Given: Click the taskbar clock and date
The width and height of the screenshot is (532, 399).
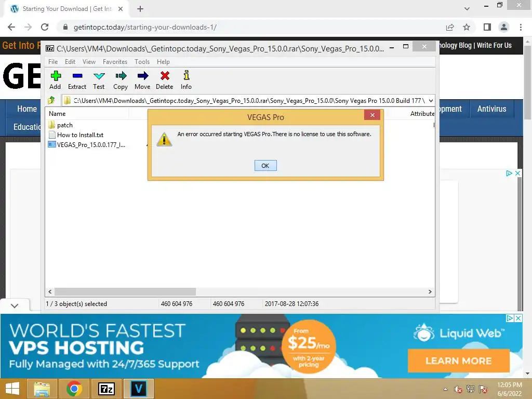Looking at the screenshot, I should 509,389.
